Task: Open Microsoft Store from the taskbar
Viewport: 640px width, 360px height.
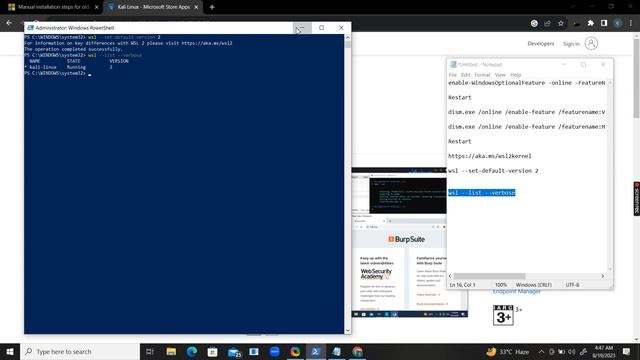Action: click(212, 351)
